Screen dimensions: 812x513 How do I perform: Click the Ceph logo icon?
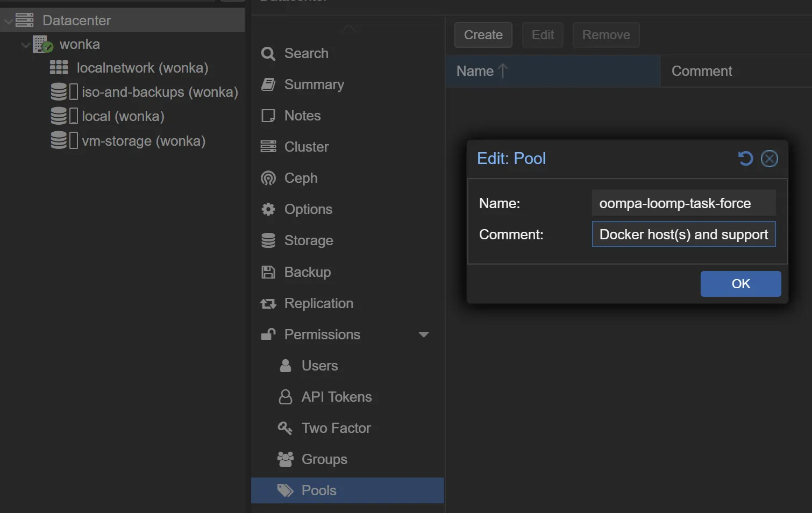[x=268, y=178]
